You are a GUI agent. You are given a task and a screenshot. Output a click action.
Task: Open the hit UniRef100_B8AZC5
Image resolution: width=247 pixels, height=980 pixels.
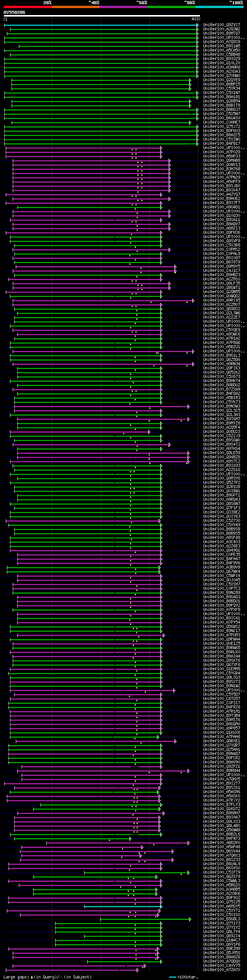pos(222,135)
